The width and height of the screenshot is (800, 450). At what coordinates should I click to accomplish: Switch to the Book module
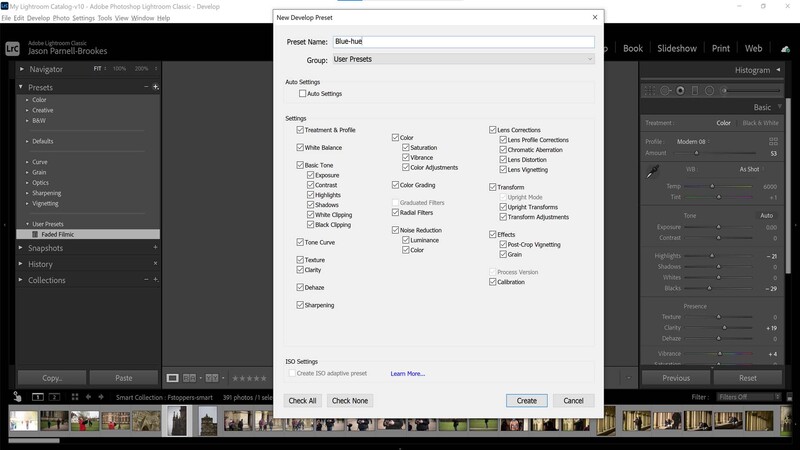[633, 48]
